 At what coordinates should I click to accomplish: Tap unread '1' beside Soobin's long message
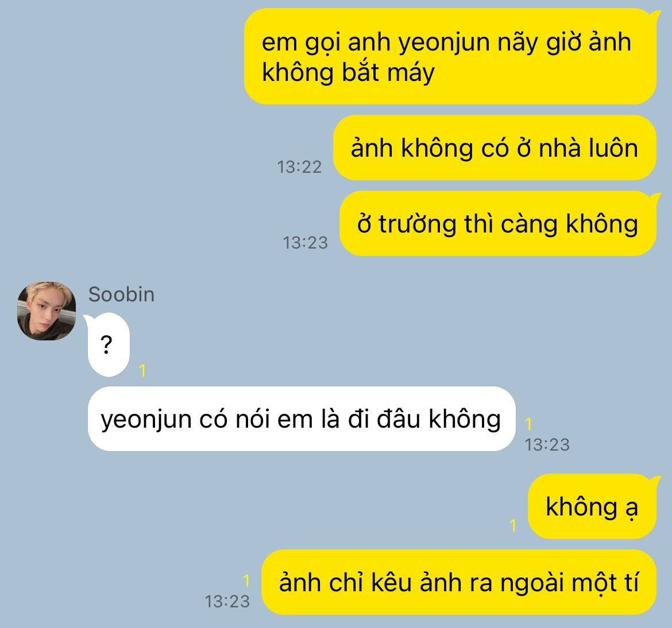click(528, 424)
